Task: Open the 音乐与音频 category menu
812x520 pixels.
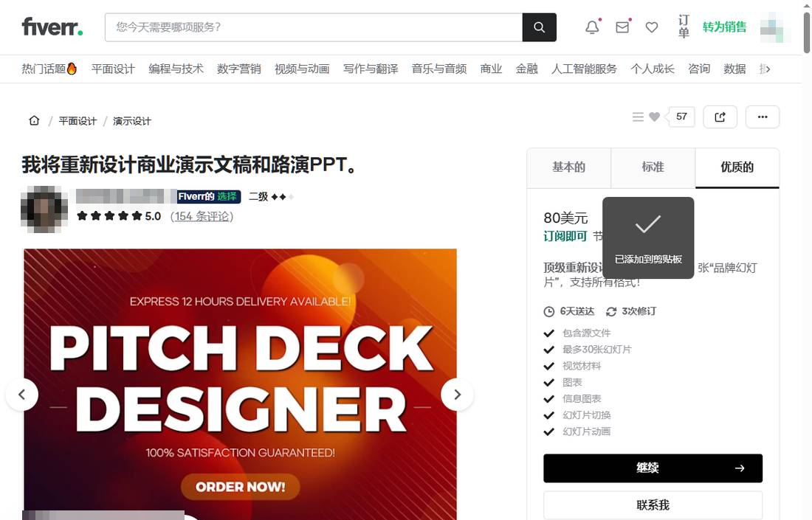Action: (439, 69)
